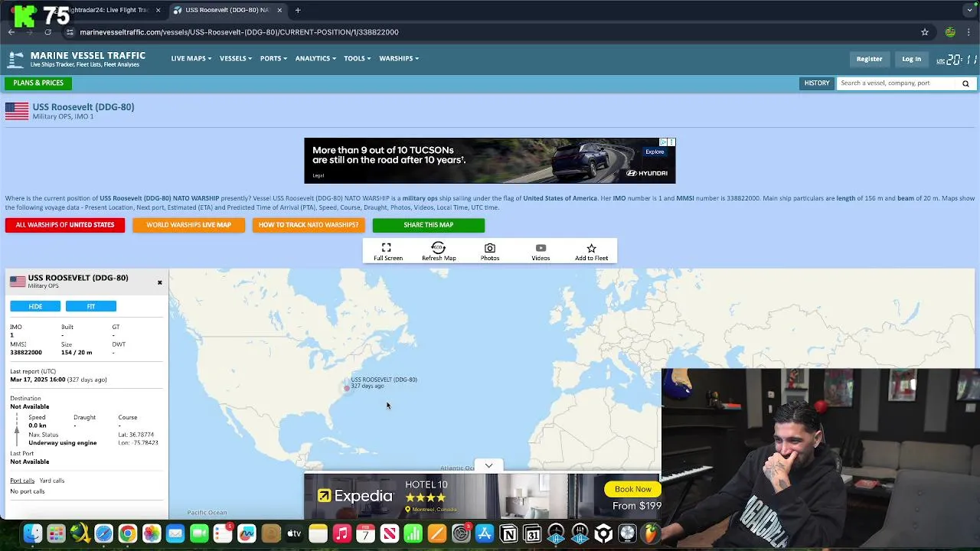Click Add to Fleet star
This screenshot has width=980, height=551.
tap(591, 248)
